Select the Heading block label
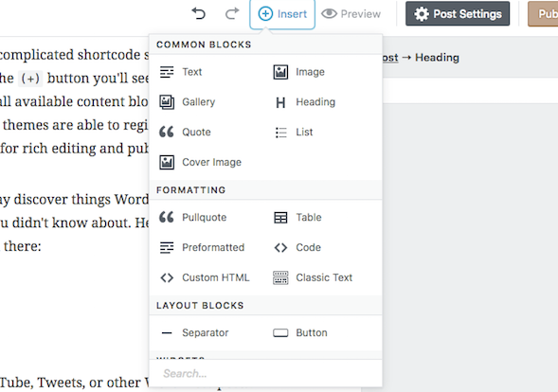Viewport: 558px width, 392px height. [x=315, y=102]
